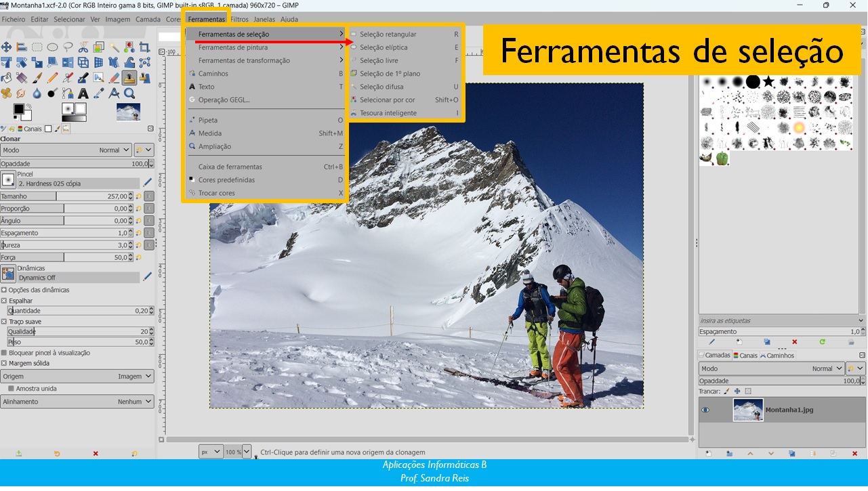868x491 pixels.
Task: Select the Crop tool in toolbox
Action: point(144,47)
